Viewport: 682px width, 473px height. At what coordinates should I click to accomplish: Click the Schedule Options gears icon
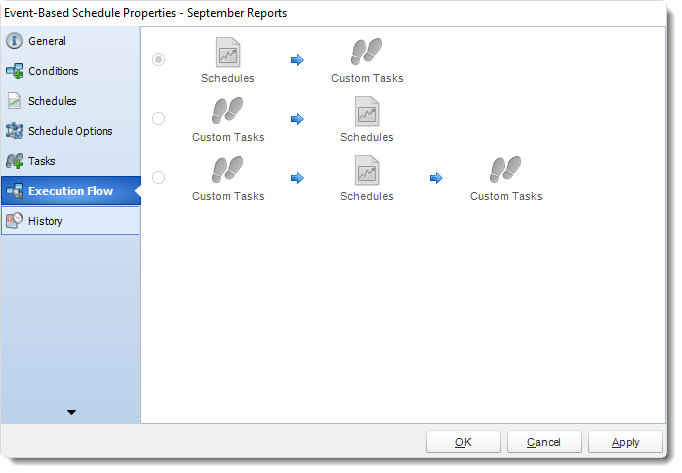tap(14, 131)
